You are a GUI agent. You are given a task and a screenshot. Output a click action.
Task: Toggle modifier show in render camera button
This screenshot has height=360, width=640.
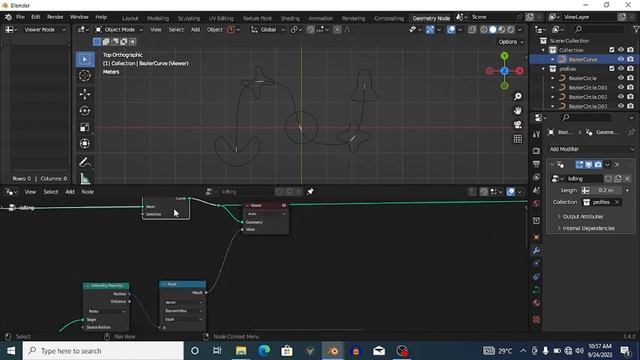click(598, 164)
